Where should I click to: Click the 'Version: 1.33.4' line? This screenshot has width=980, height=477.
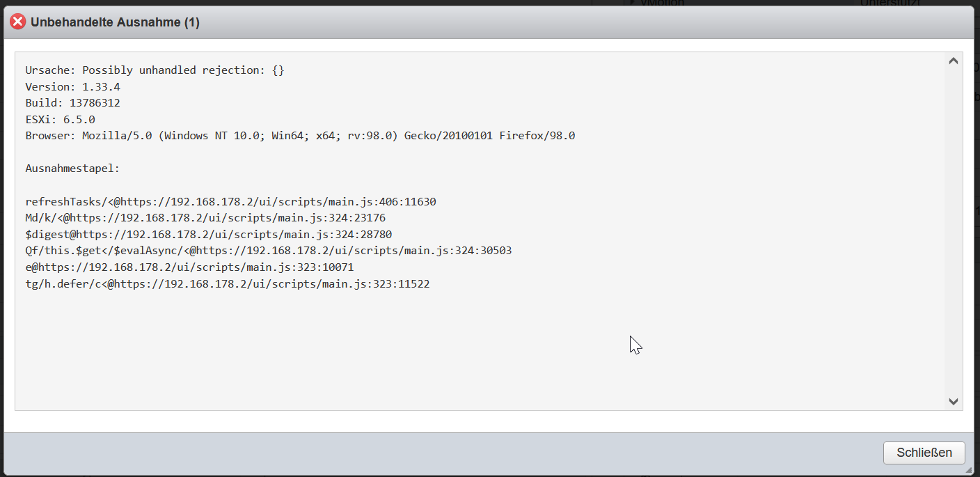click(x=73, y=87)
